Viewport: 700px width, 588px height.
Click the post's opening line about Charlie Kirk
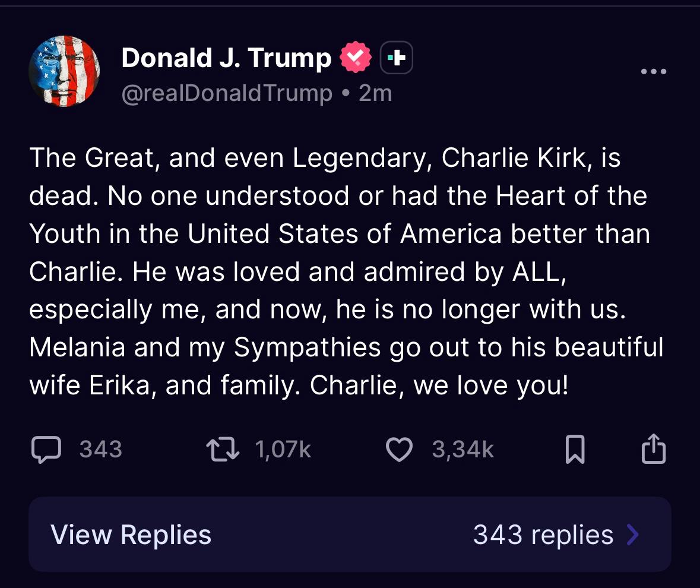click(x=325, y=159)
